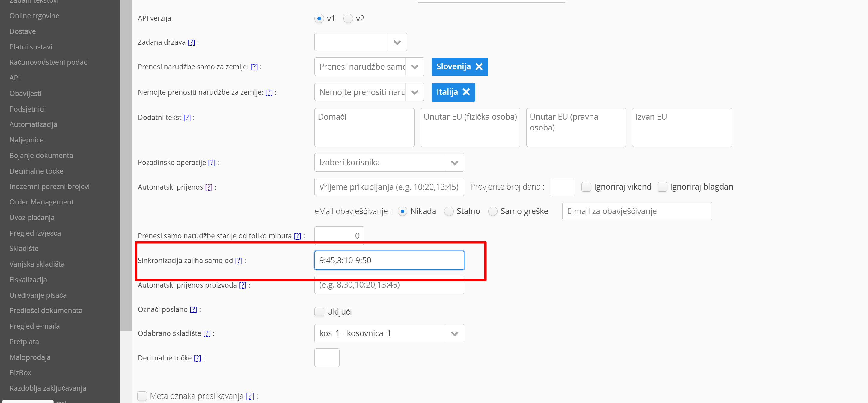This screenshot has height=403, width=868.
Task: Enable the Ignoriraj vikend checkbox
Action: pos(586,187)
